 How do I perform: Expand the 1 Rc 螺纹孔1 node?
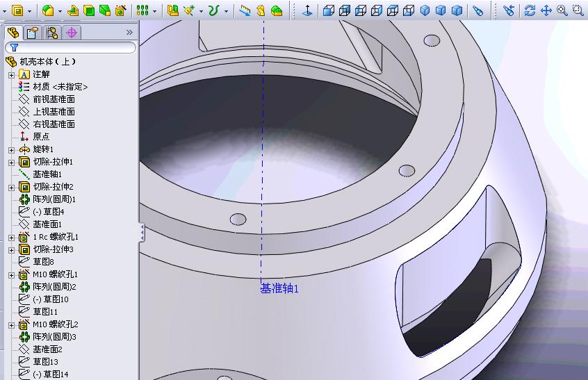(11, 238)
